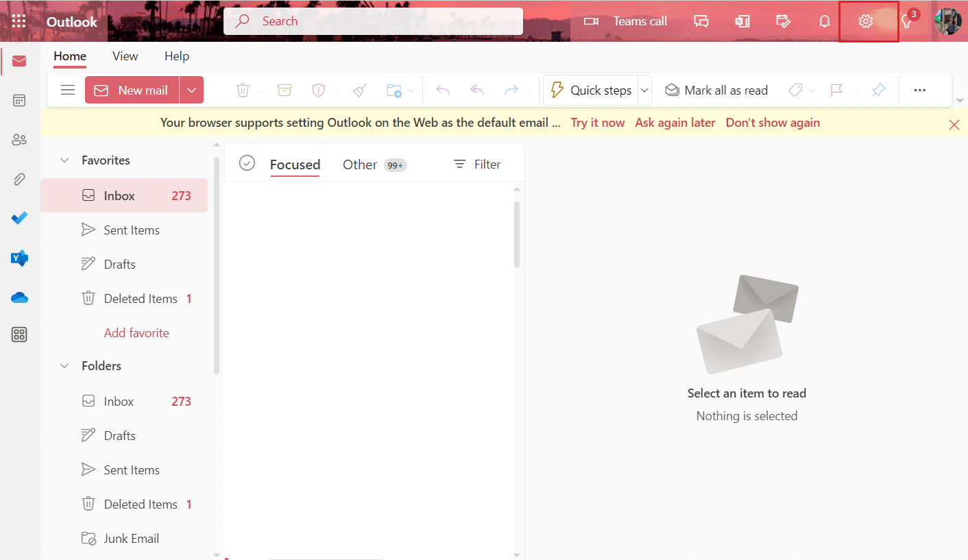Open More apps in the left rail
The image size is (968, 560).
coord(19,335)
